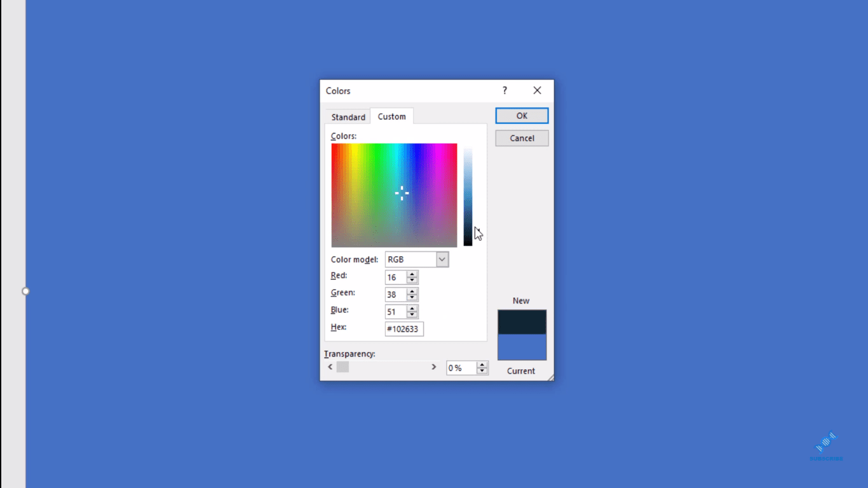Viewport: 868px width, 488px height.
Task: Click the Color model label
Action: [x=355, y=259]
